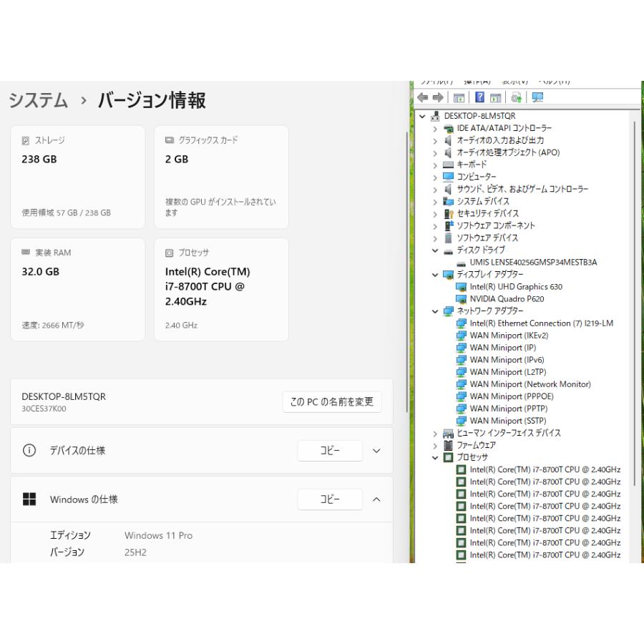
Task: Click the ファームウェア chip icon
Action: tap(448, 445)
